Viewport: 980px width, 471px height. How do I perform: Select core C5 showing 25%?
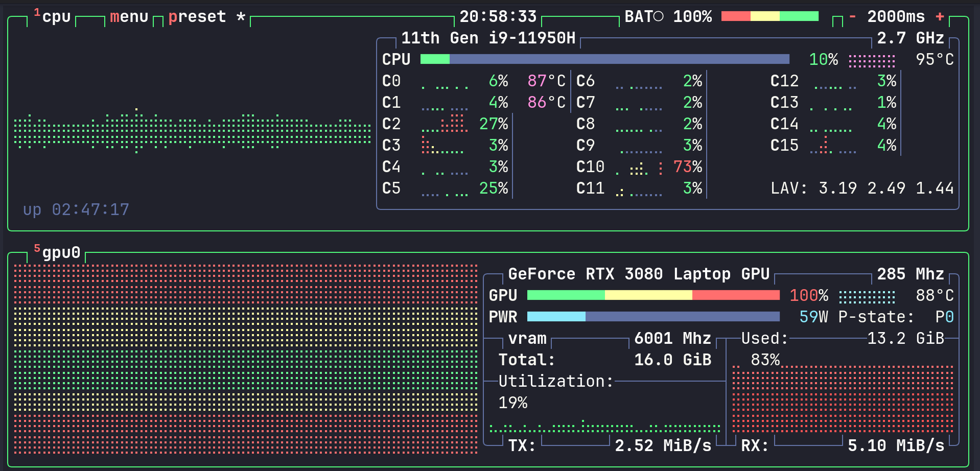(445, 189)
